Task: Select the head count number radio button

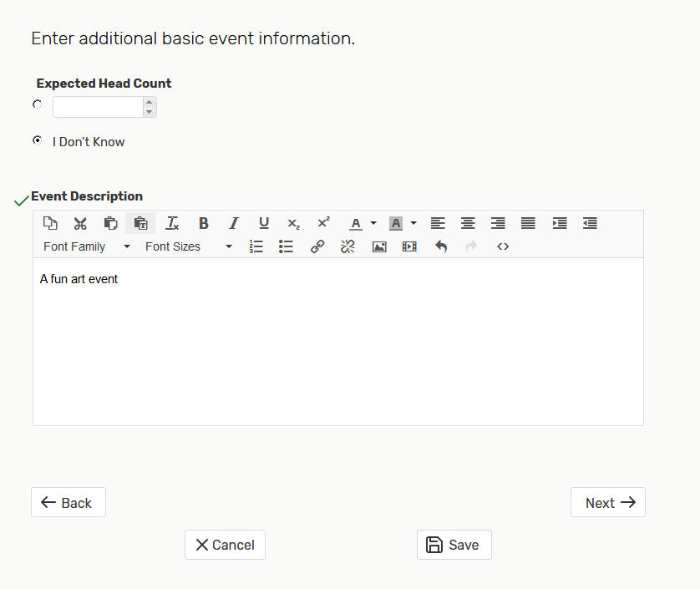Action: 37,104
